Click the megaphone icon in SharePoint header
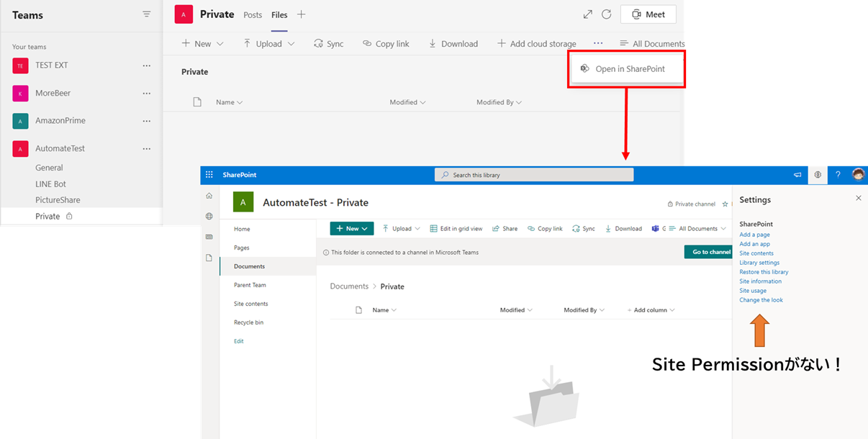Screen dimensions: 868x439 797,175
